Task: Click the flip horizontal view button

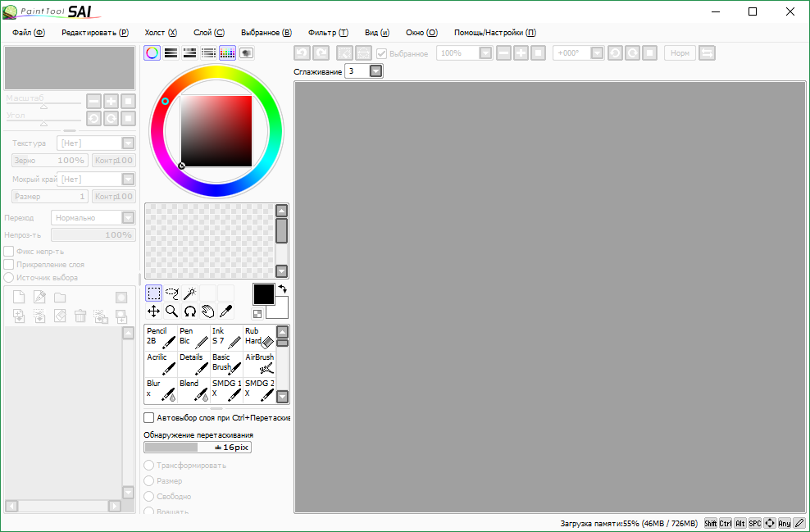Action: point(708,53)
